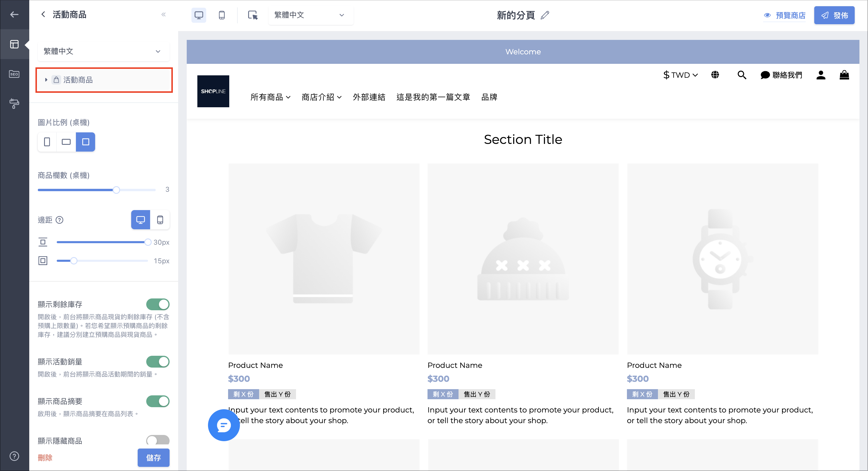Open the account user icon
This screenshot has width=868, height=471.
(x=821, y=75)
